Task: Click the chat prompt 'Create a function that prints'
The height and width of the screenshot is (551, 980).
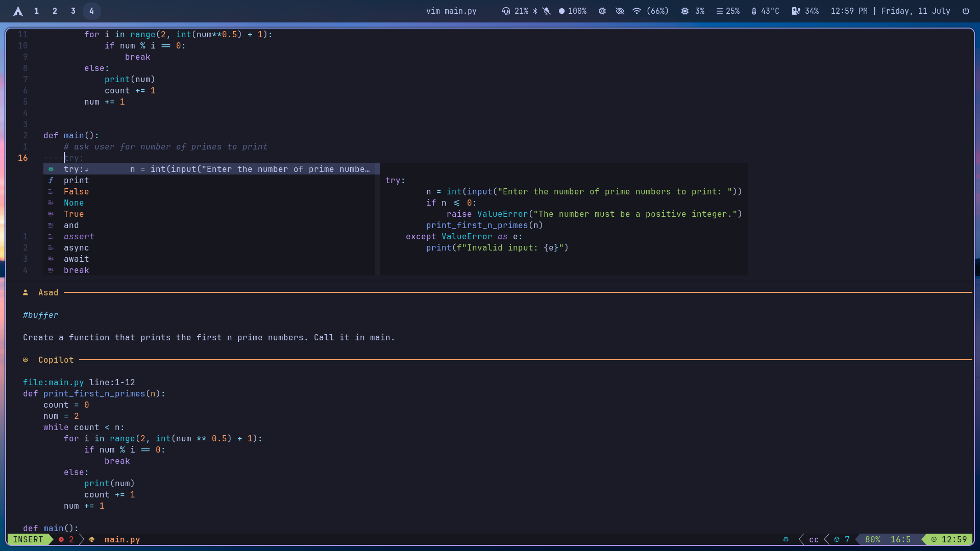Action: (209, 337)
